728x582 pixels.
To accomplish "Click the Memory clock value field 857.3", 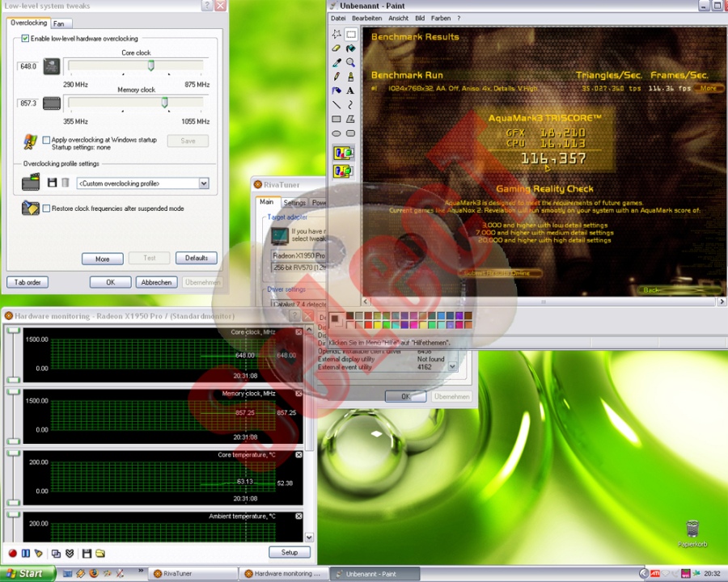I will [x=28, y=103].
